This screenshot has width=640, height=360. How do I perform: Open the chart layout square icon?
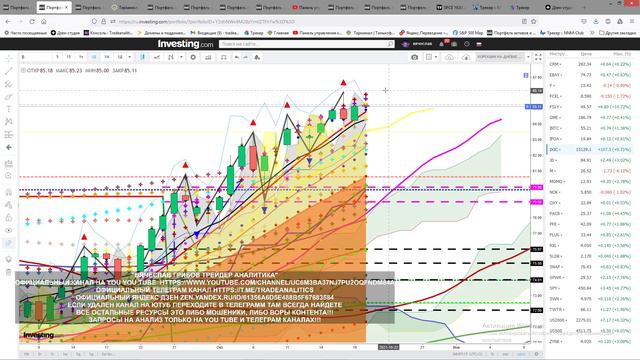[429, 57]
